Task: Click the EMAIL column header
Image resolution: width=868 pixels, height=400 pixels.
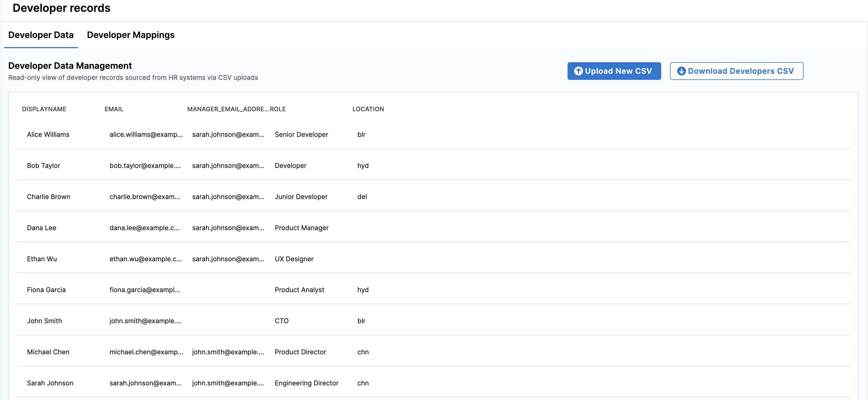Action: coord(114,109)
